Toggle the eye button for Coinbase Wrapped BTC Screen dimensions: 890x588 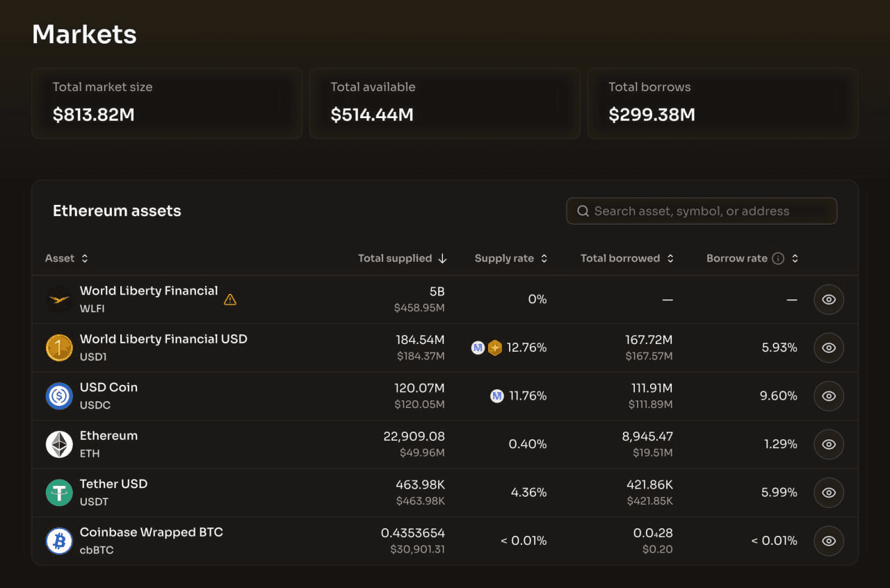[828, 541]
